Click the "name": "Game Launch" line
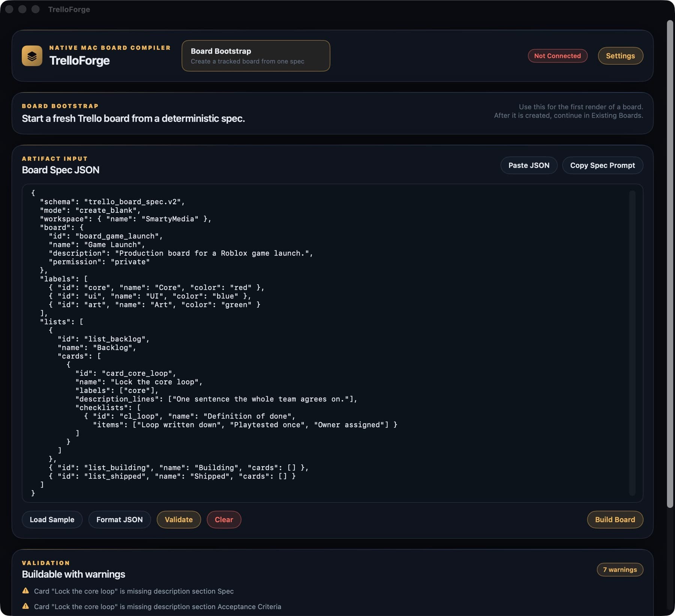This screenshot has height=616, width=675. 97,245
